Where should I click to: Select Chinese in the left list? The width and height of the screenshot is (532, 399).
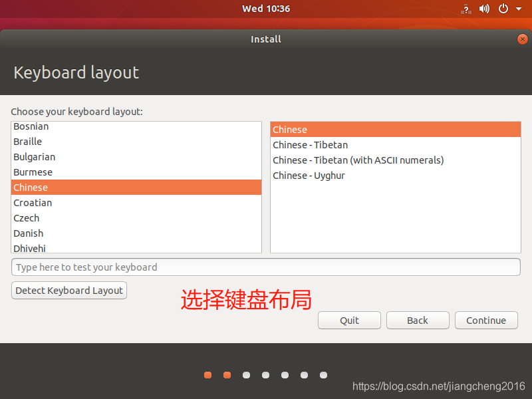click(136, 188)
